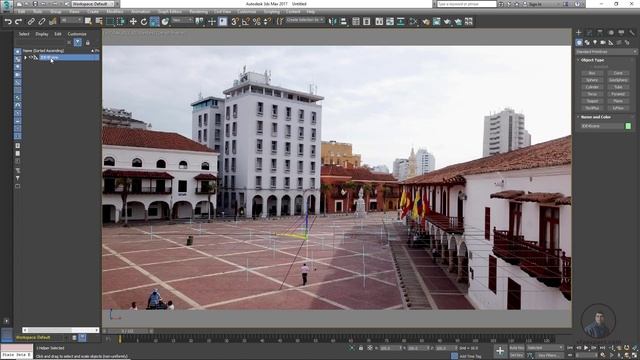Click the Cylinder primitive button
This screenshot has height=360, width=640.
[592, 87]
